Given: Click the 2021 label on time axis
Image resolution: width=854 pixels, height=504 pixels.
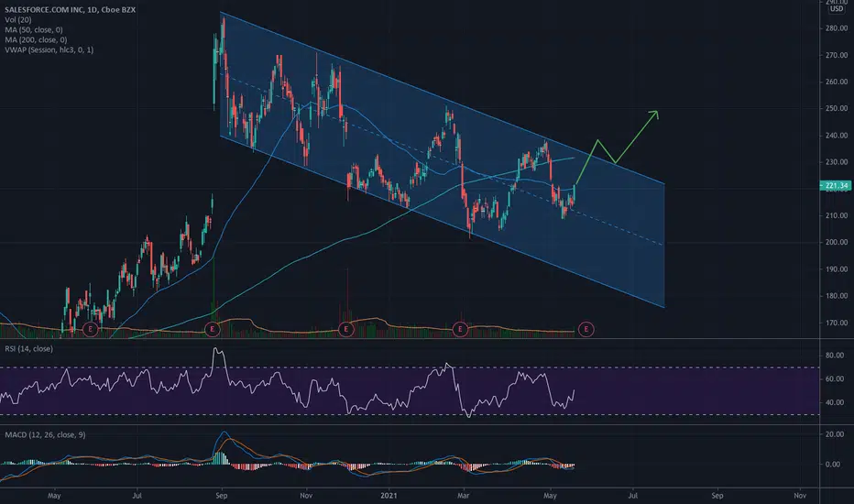Looking at the screenshot, I should (389, 496).
